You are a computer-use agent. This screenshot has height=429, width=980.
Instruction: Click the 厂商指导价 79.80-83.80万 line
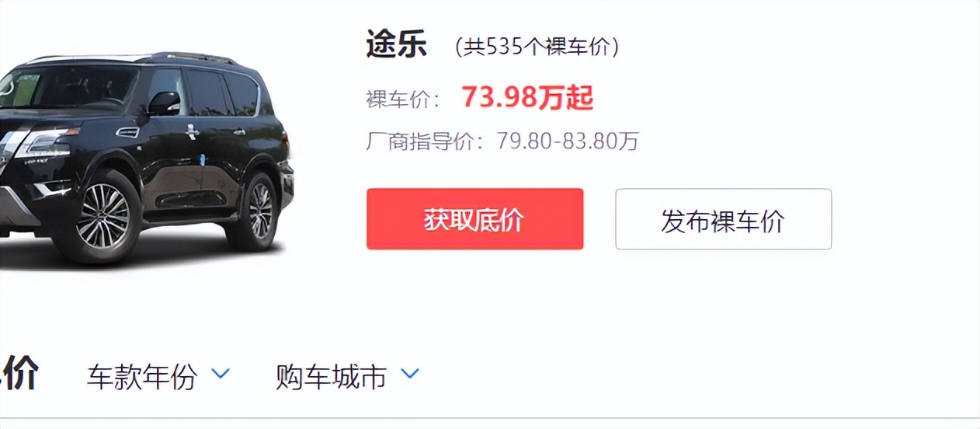pyautogui.click(x=502, y=141)
